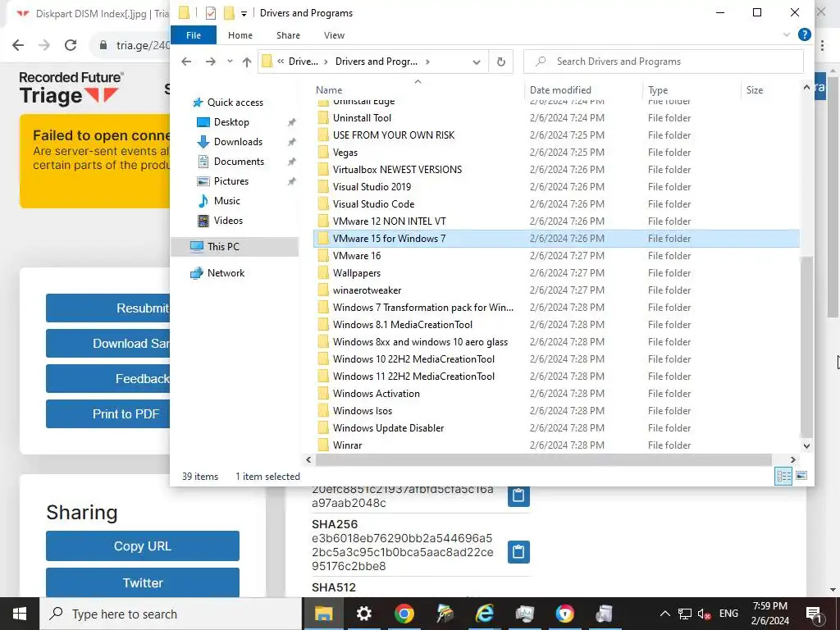Open the Home ribbon tab
Screen dimensions: 840x630
click(240, 35)
